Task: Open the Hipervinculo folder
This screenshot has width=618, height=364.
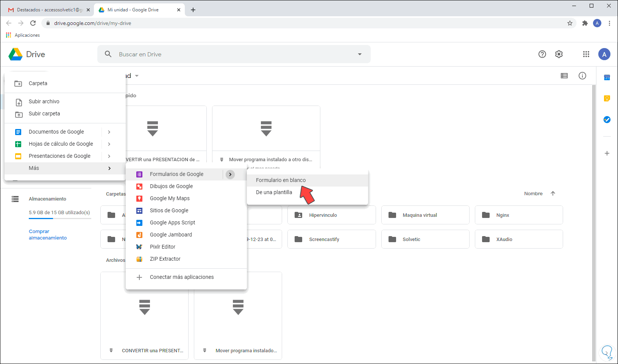Action: [x=331, y=215]
